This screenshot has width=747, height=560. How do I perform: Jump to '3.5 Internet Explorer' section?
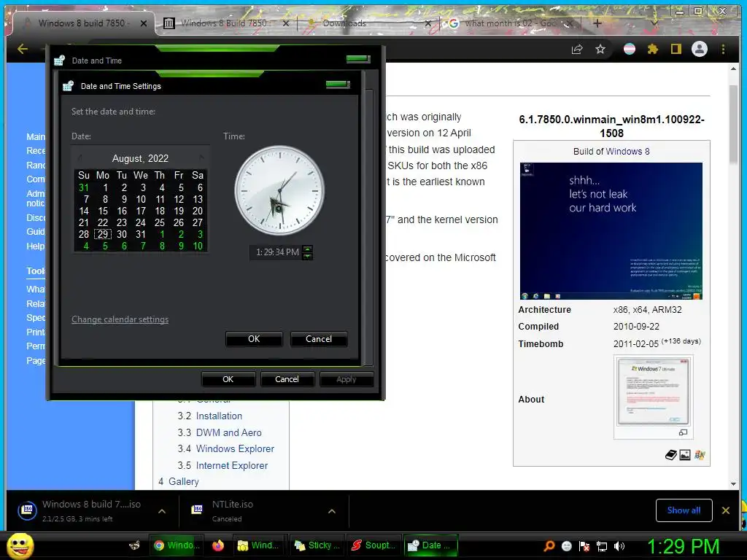point(222,465)
